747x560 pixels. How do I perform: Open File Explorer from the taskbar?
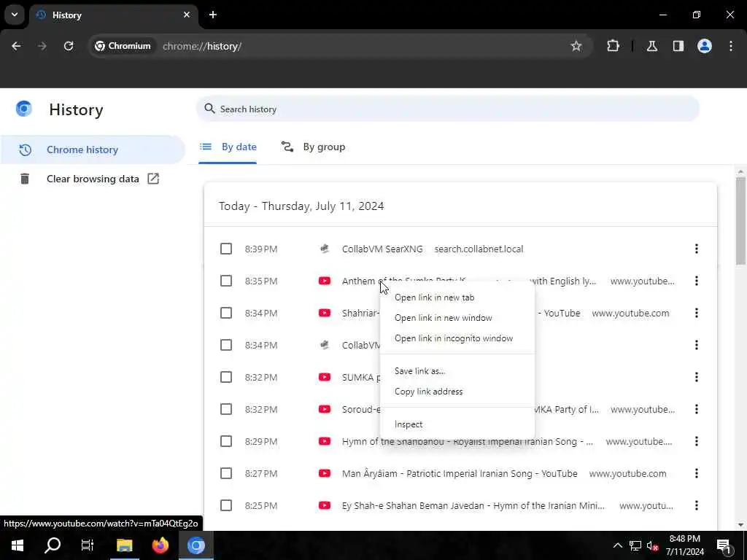pos(124,545)
